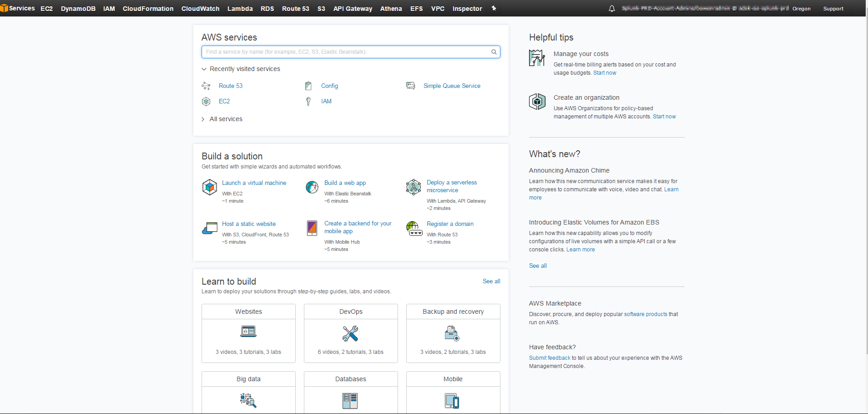Viewport: 868px width, 414px height.
Task: Click See all under What's new
Action: pyautogui.click(x=538, y=266)
